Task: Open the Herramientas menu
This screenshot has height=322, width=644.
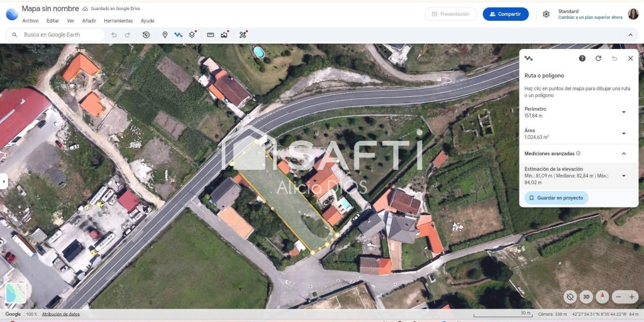Action: coord(118,21)
